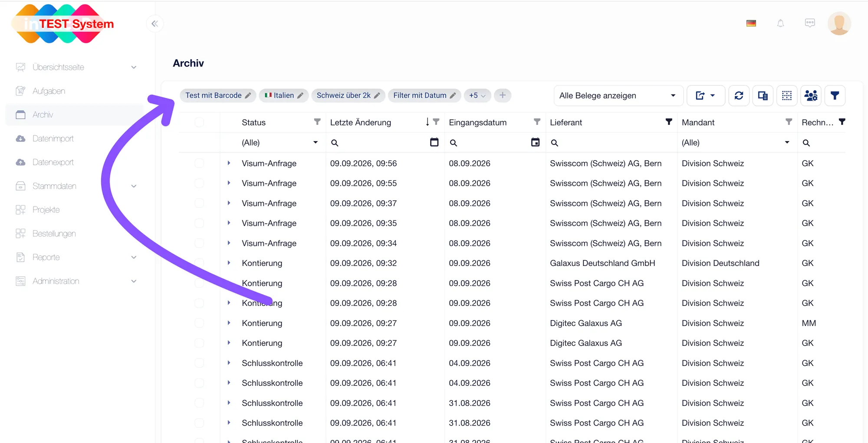Collapse the sidebar with double-chevron button

coord(155,24)
